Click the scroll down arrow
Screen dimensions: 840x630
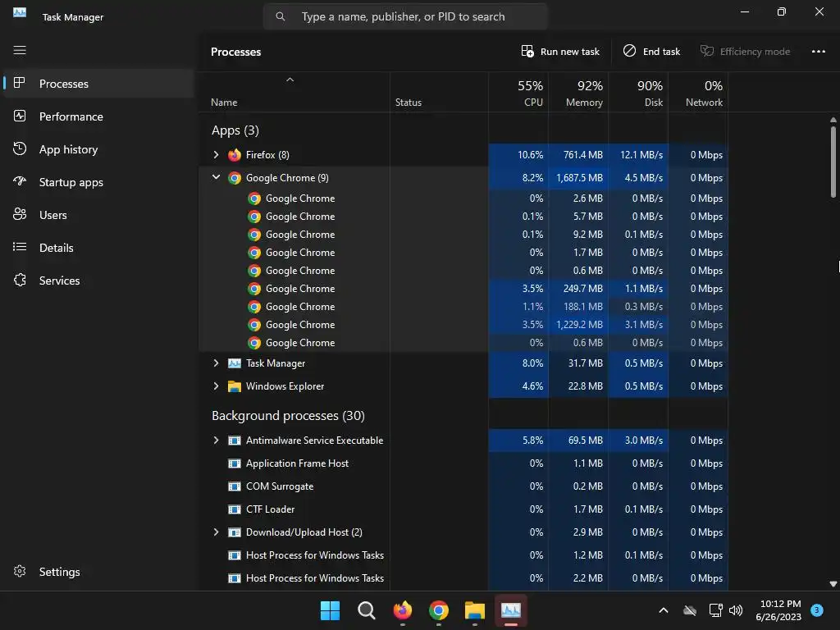(x=833, y=584)
